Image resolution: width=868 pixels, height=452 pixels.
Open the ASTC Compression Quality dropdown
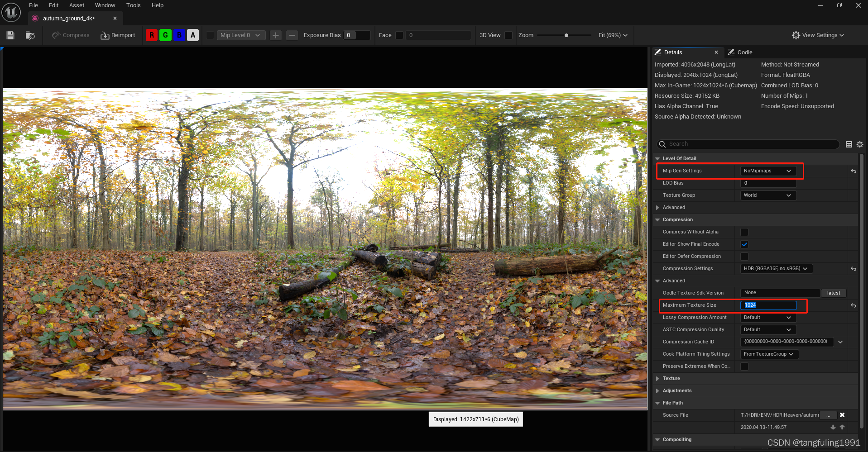tap(768, 330)
